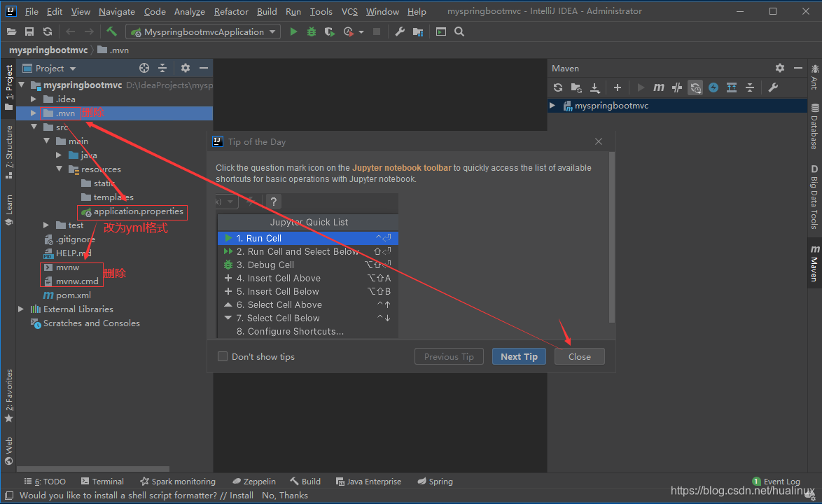Select pom.xml in project tree

pyautogui.click(x=67, y=295)
